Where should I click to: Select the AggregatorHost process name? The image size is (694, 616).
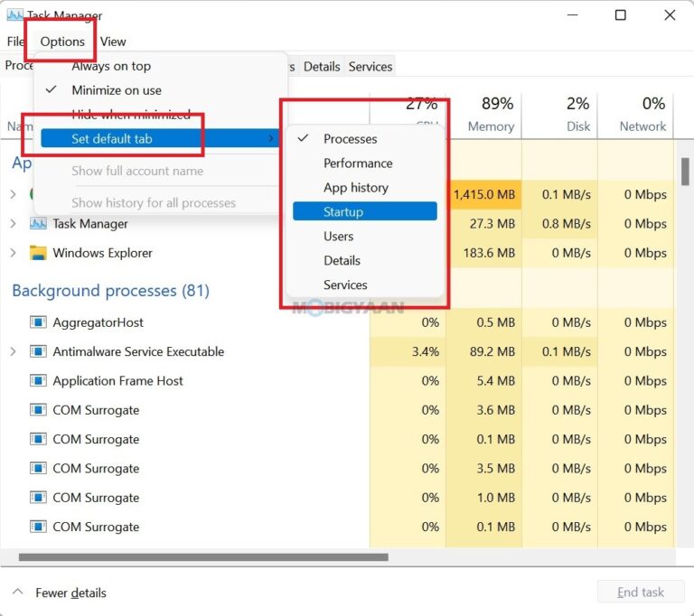[98, 322]
